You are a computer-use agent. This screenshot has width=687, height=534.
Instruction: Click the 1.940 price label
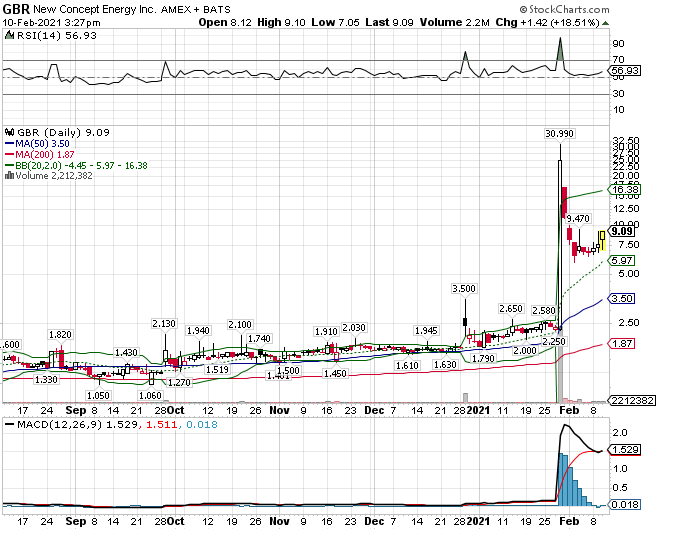198,330
